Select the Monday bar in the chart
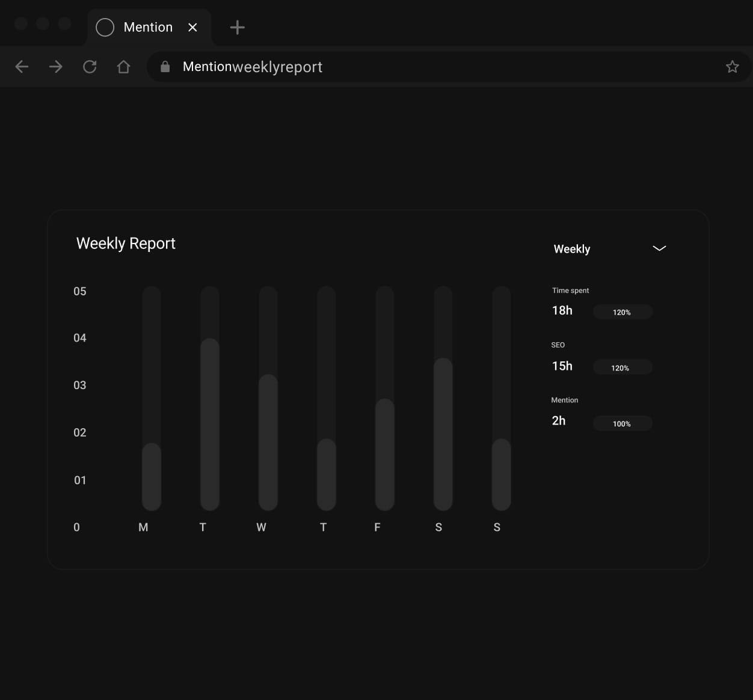The image size is (753, 700). tap(152, 477)
